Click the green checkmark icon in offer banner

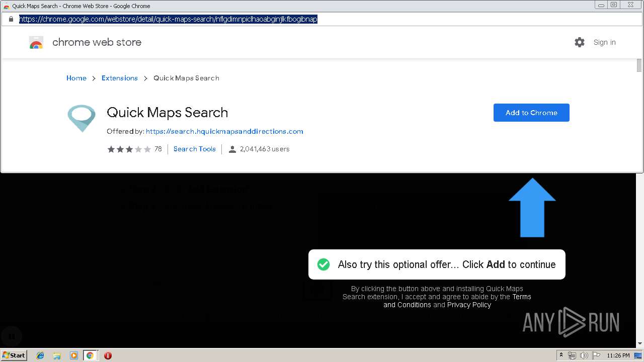point(324,264)
